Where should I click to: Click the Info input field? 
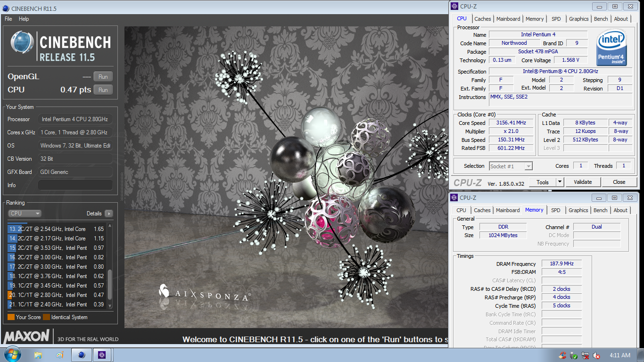click(x=75, y=185)
